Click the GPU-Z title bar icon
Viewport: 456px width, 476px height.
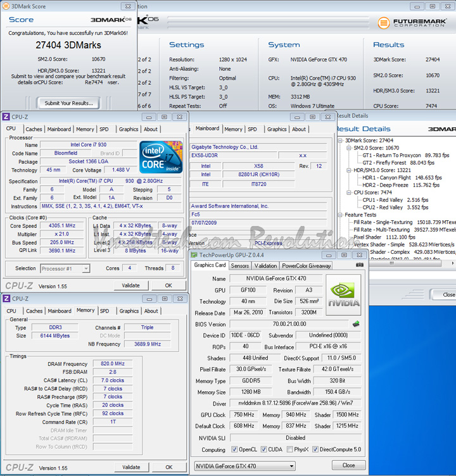point(194,255)
